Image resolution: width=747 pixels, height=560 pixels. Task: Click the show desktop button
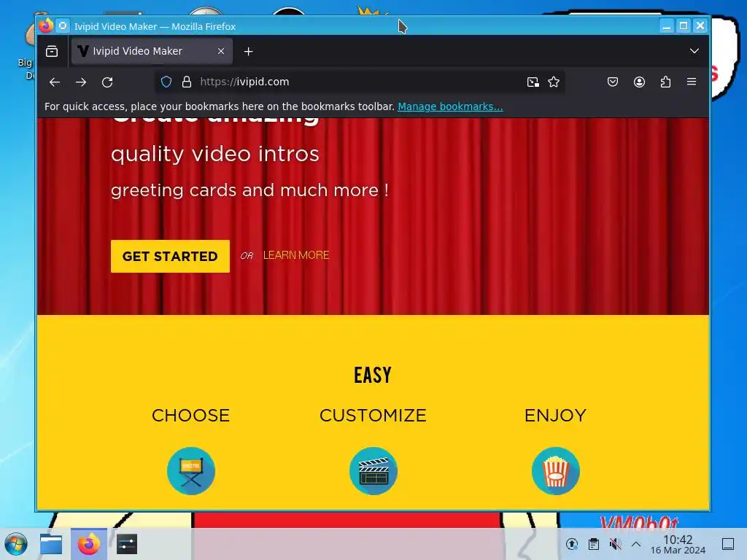point(728,544)
